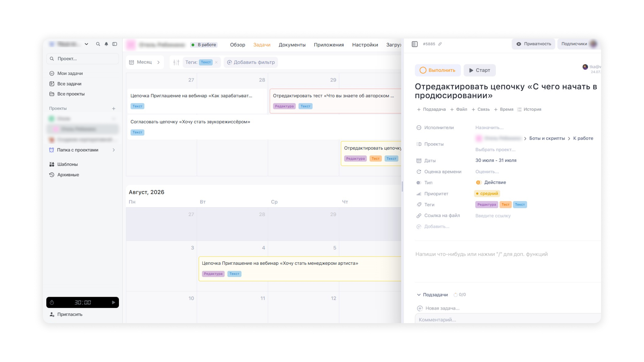Click Назначить... to assign executors
This screenshot has width=644, height=362.
coord(489,128)
